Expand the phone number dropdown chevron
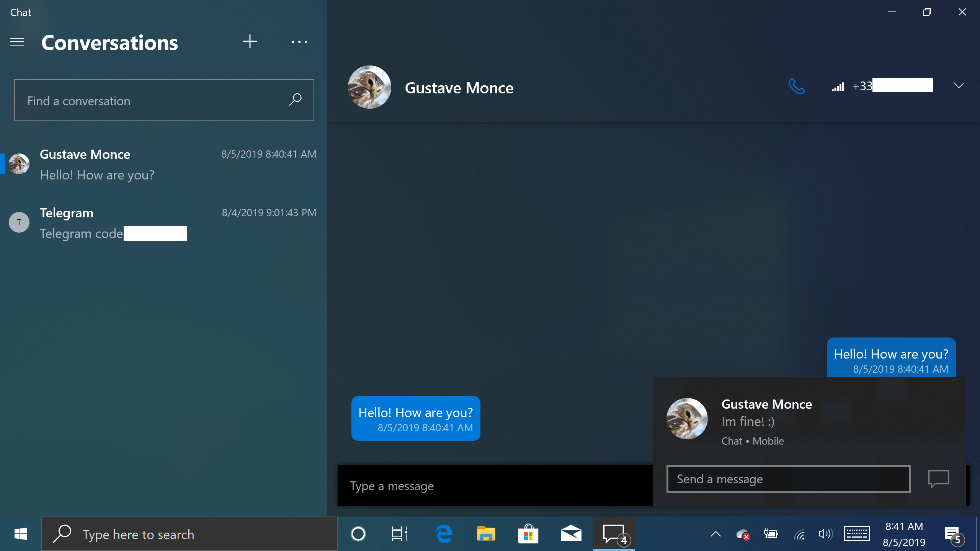This screenshot has width=980, height=551. click(x=959, y=85)
